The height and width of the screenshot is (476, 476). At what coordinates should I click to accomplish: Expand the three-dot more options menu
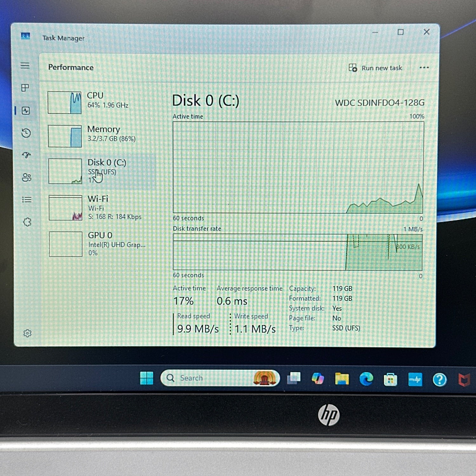tap(424, 68)
